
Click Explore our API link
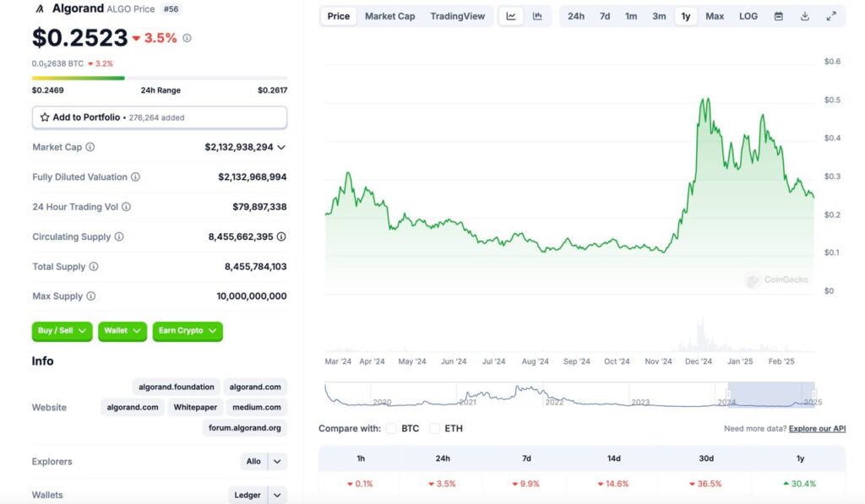coord(817,429)
